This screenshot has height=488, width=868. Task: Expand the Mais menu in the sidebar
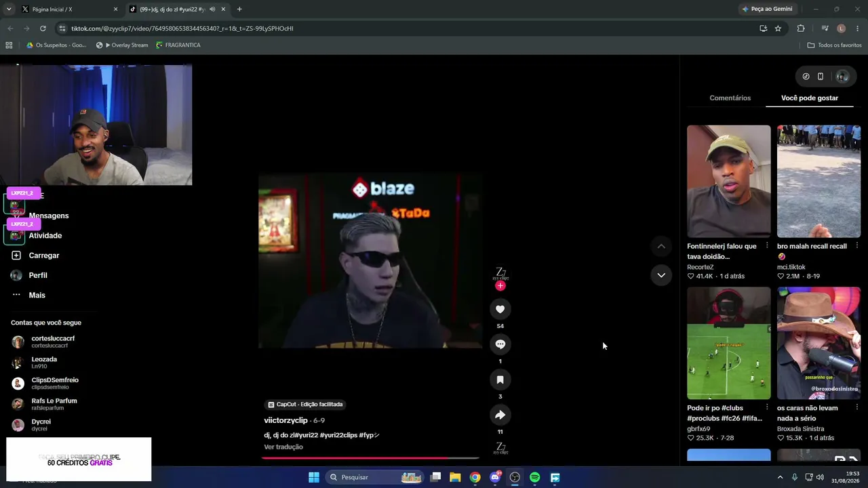37,295
